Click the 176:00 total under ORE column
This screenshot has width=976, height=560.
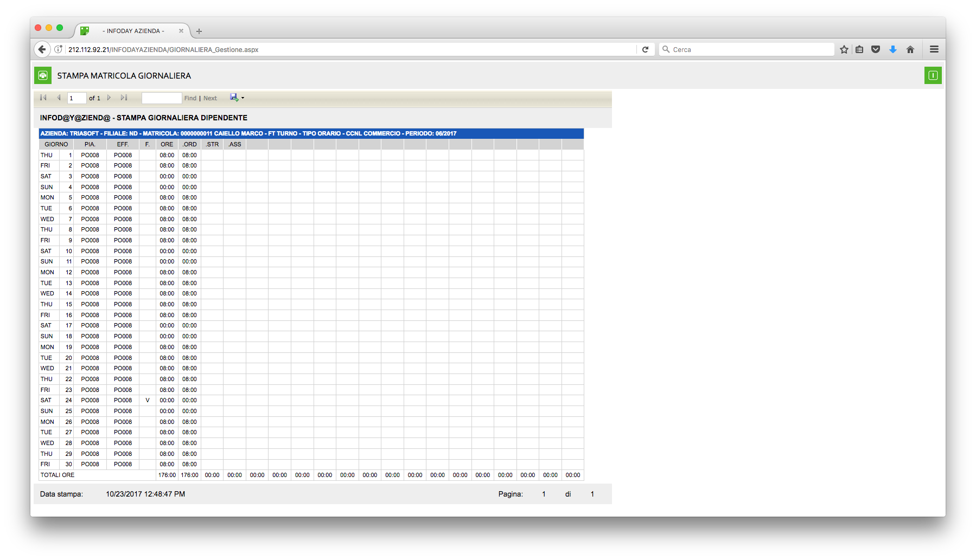(167, 475)
